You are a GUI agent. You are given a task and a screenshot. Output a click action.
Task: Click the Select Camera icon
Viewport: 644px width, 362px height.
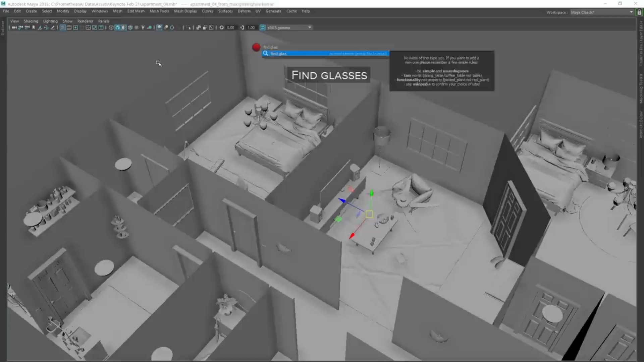click(x=14, y=27)
